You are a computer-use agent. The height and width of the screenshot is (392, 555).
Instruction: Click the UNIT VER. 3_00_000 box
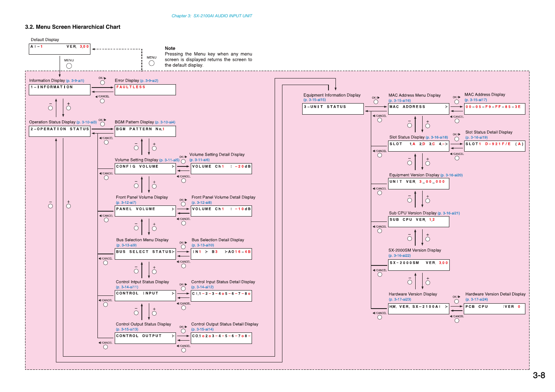coord(419,184)
